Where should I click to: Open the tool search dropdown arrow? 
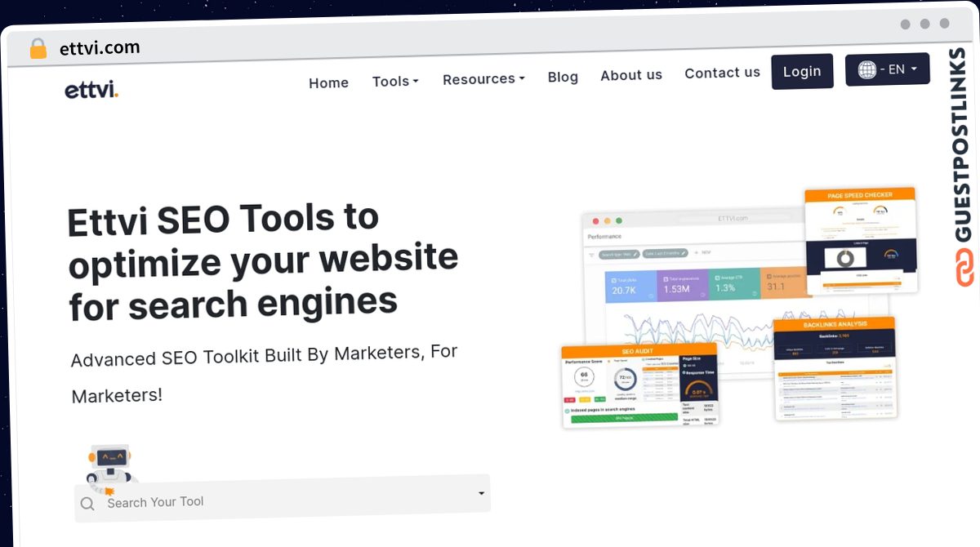(x=481, y=493)
